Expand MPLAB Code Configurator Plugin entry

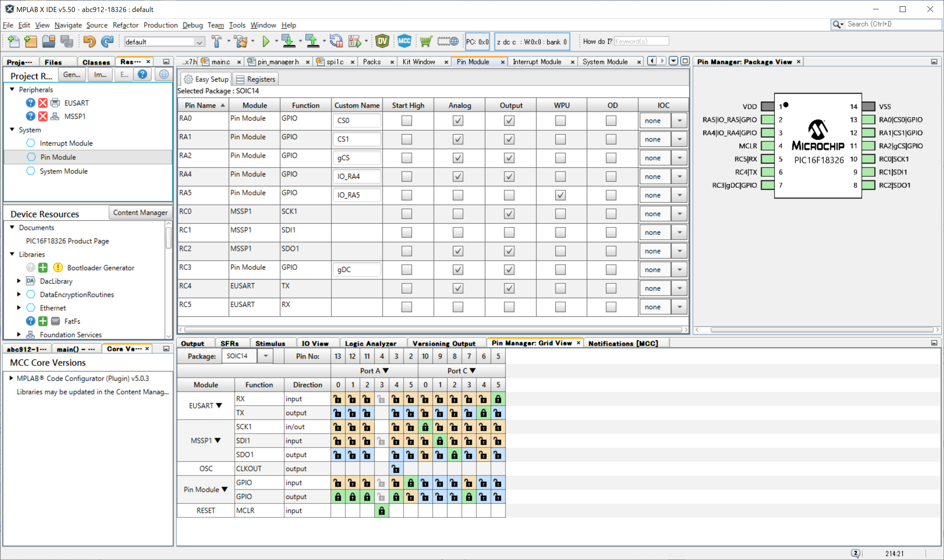[x=11, y=378]
